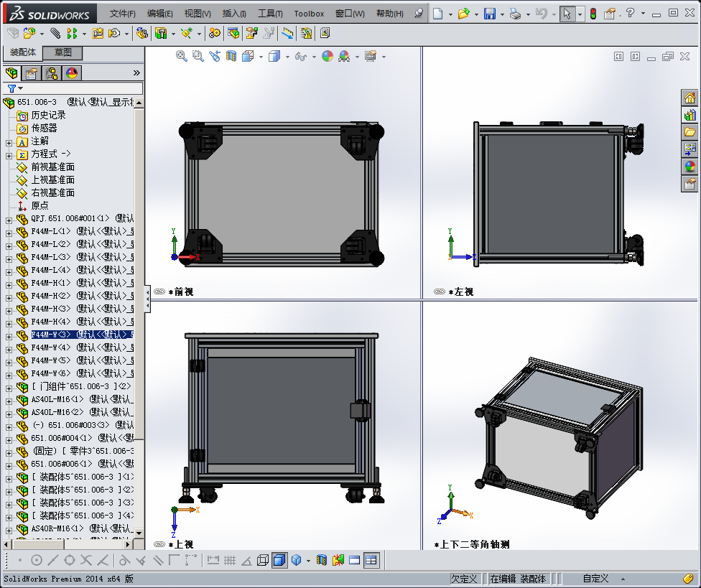Open the Appearances color ball in the task pane
Image resolution: width=701 pixels, height=588 pixels.
tap(690, 167)
